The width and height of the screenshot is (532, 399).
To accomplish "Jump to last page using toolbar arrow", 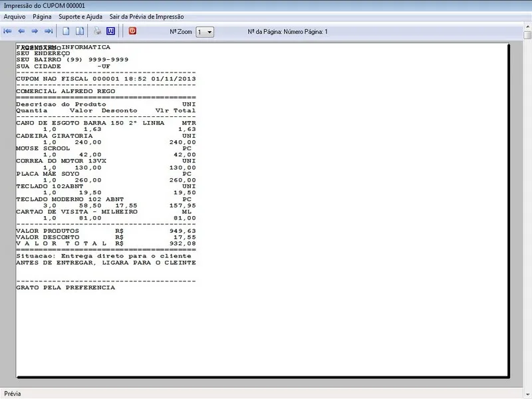I will [48, 31].
